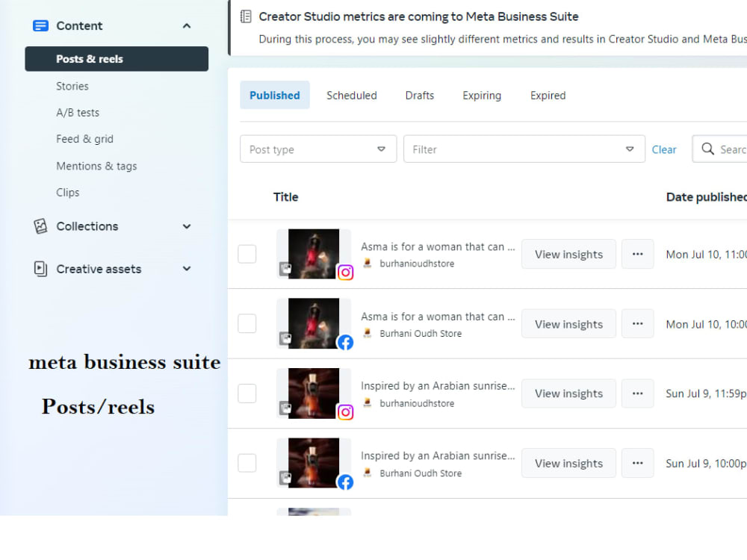Click the Clear filters link

[663, 149]
